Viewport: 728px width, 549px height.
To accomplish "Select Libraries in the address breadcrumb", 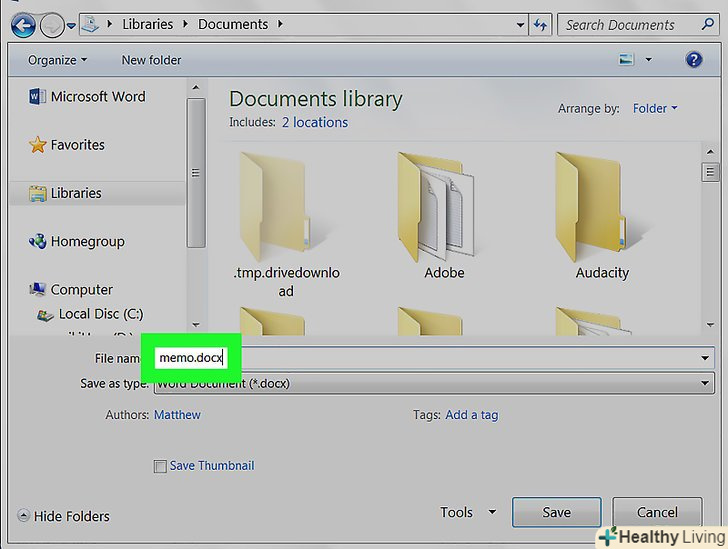I will click(x=148, y=24).
